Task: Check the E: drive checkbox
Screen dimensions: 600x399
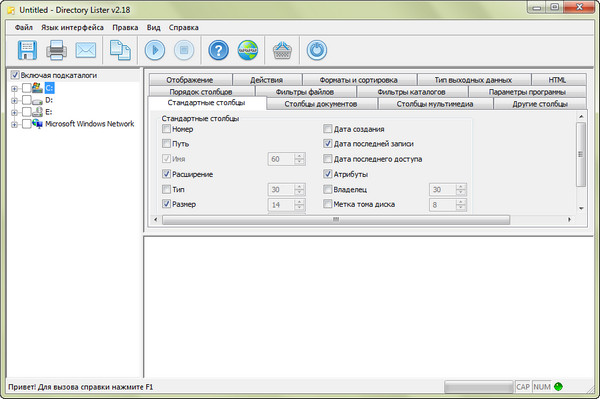Action: [x=26, y=112]
